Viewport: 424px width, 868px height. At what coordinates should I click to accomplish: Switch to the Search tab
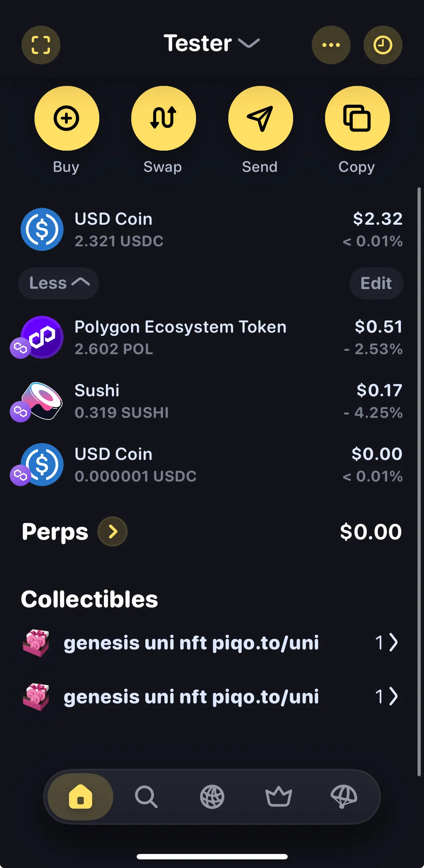tap(146, 796)
